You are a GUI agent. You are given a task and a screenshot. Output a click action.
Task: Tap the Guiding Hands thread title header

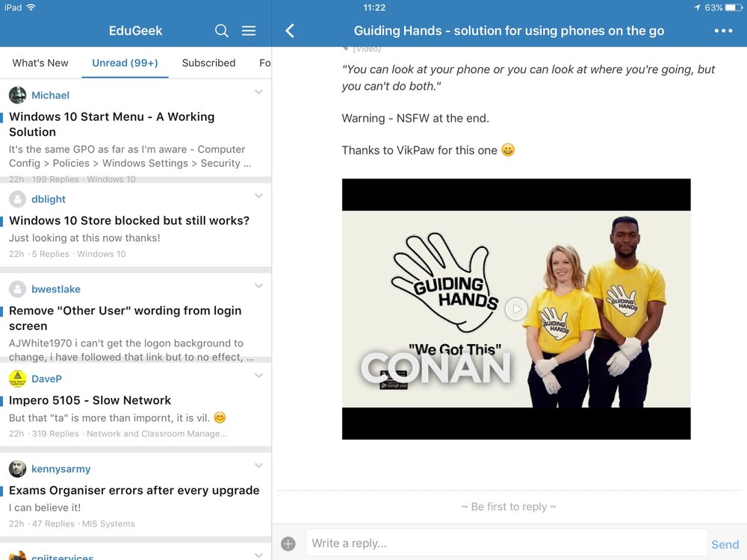(509, 31)
